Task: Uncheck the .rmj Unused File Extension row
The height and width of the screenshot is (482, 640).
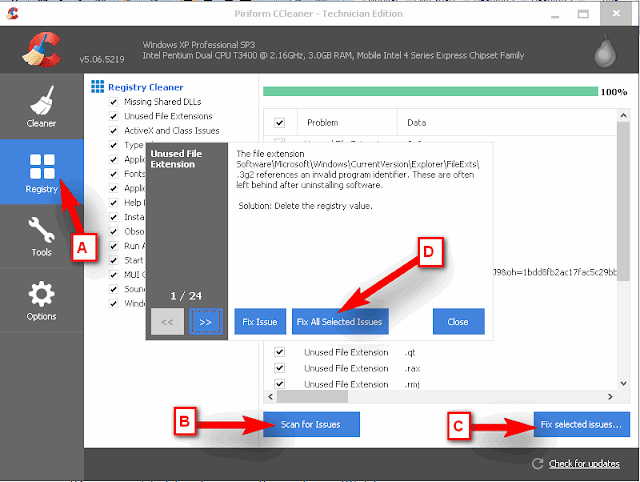Action: click(x=280, y=384)
